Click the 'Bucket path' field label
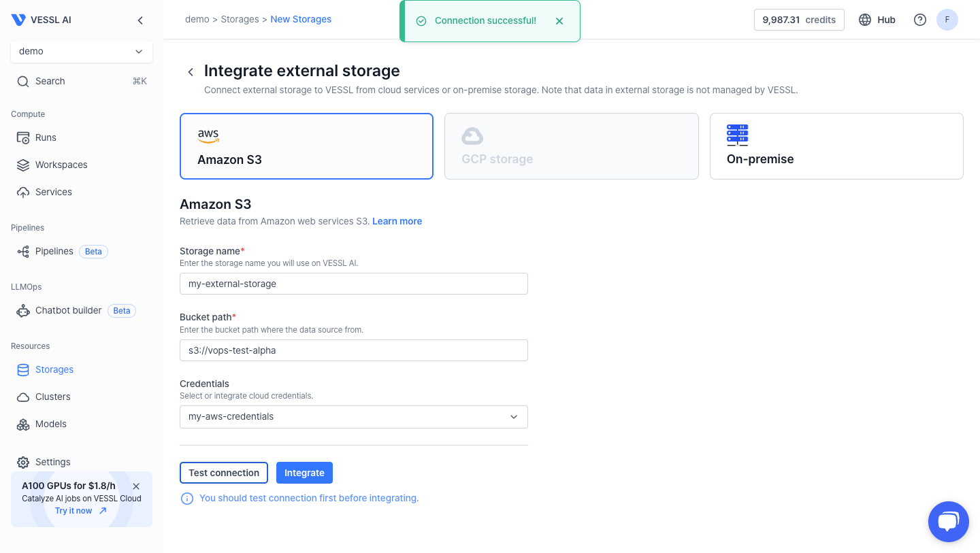 coord(208,317)
